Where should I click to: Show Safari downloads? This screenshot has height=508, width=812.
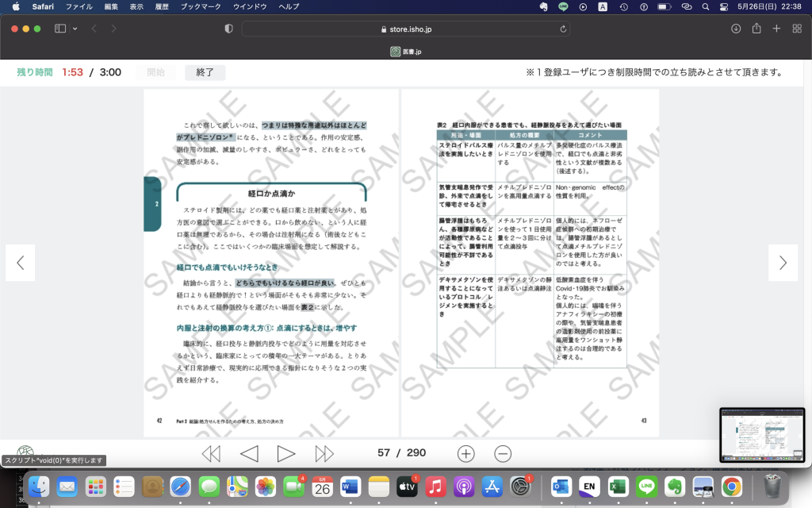tap(736, 29)
